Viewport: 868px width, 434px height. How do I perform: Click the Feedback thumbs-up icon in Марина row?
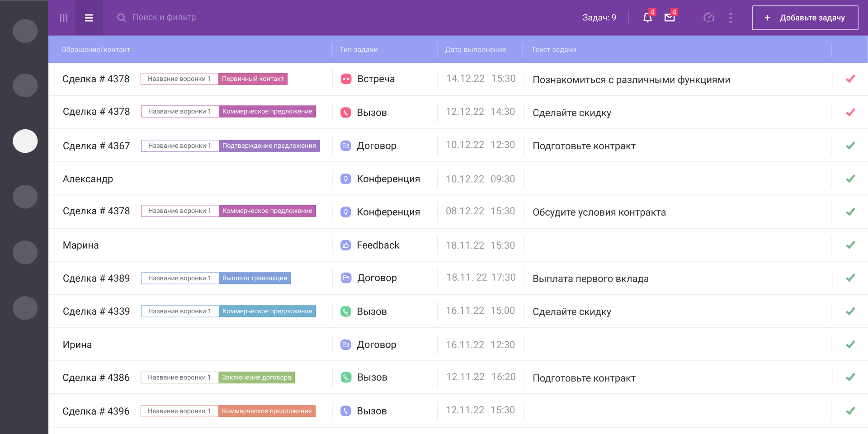(x=346, y=245)
